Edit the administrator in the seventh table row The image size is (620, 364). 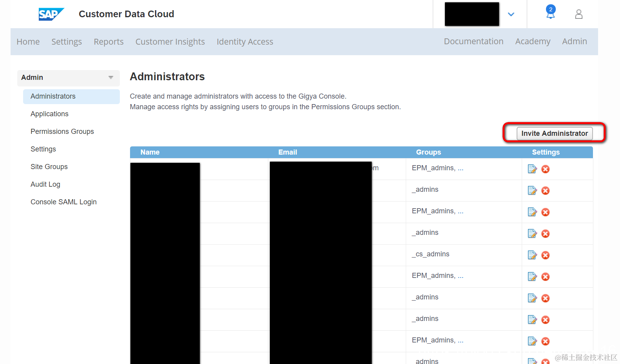tap(532, 298)
